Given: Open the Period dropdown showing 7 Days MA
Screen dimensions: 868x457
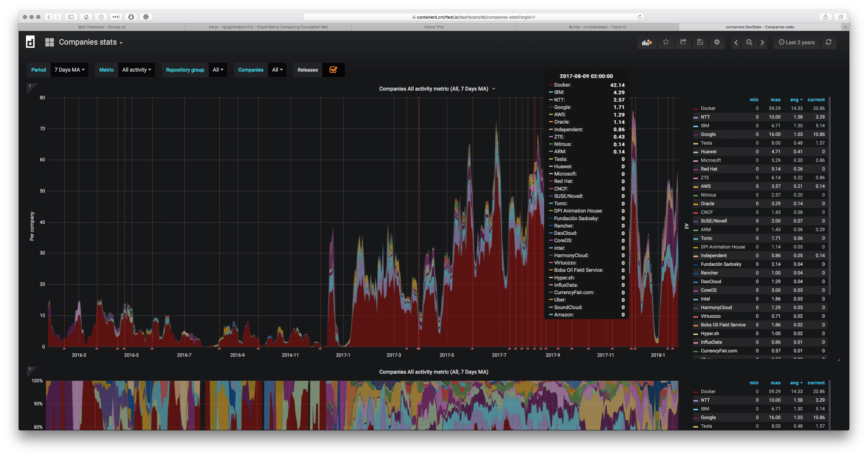Looking at the screenshot, I should coord(69,70).
